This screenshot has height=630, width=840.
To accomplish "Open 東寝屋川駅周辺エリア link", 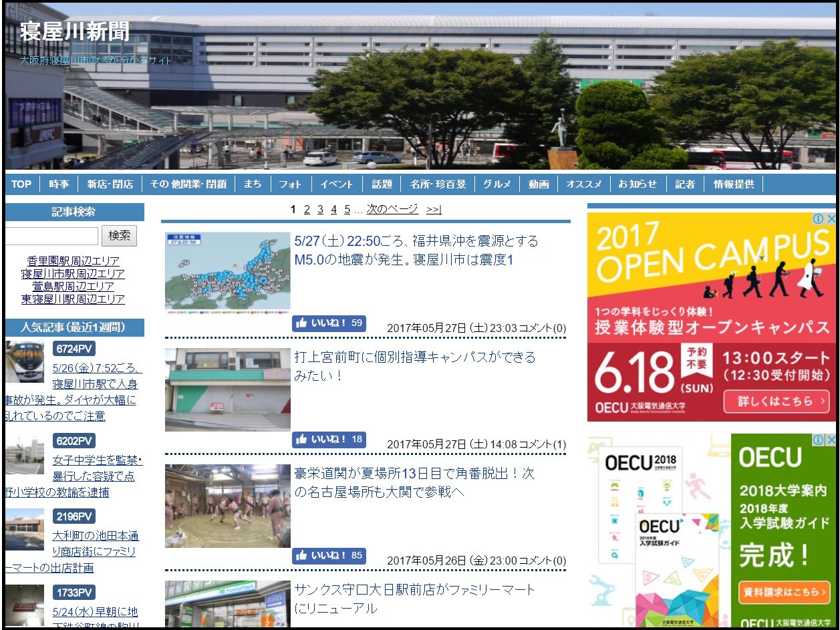I will click(x=74, y=299).
